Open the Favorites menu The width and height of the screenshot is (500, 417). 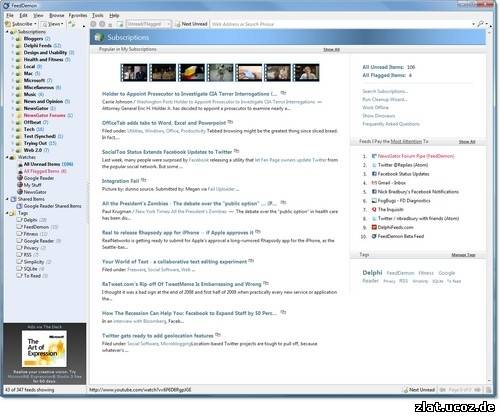78,15
